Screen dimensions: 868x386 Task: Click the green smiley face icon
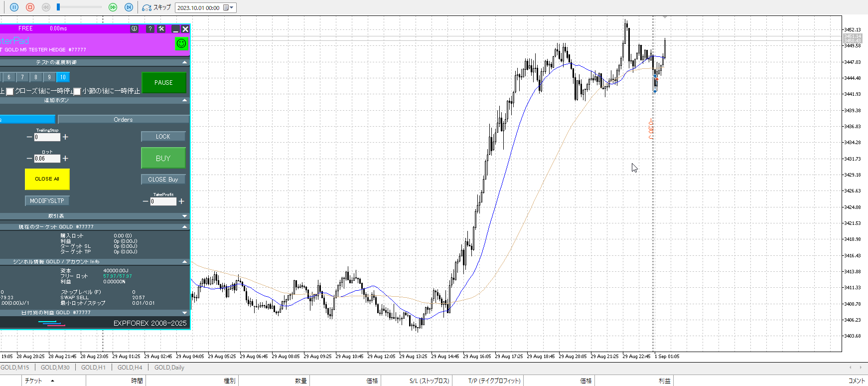click(181, 43)
